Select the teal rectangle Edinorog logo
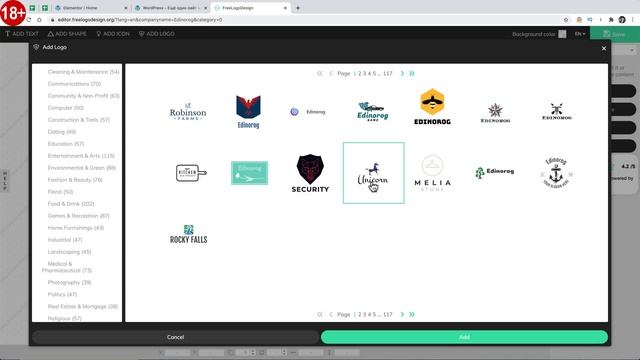The height and width of the screenshot is (360, 640). pos(249,173)
